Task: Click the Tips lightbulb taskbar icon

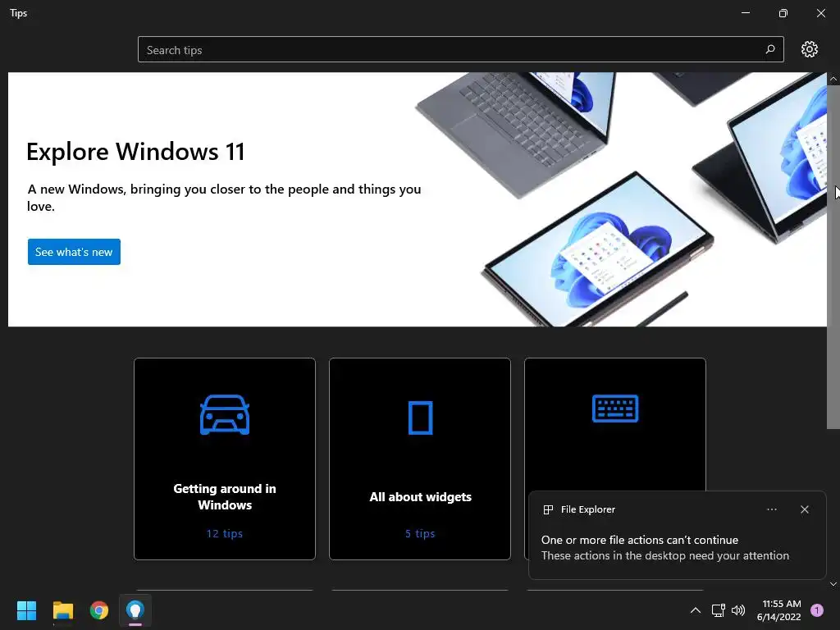Action: coord(135,610)
